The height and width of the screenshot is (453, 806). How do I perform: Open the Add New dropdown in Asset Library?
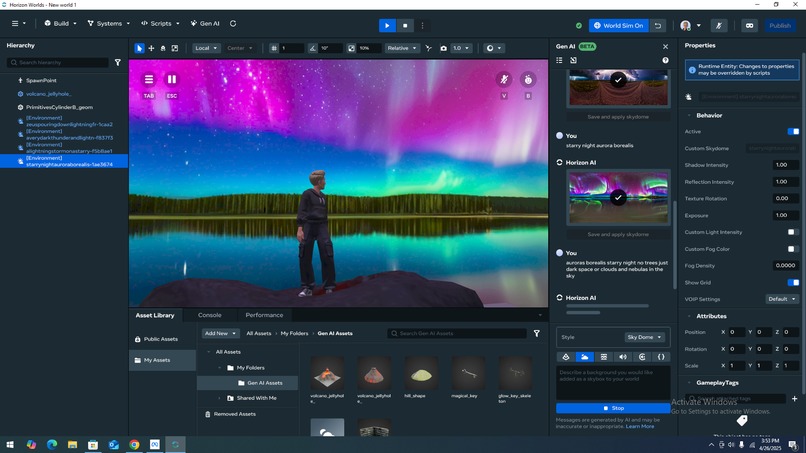tap(220, 333)
